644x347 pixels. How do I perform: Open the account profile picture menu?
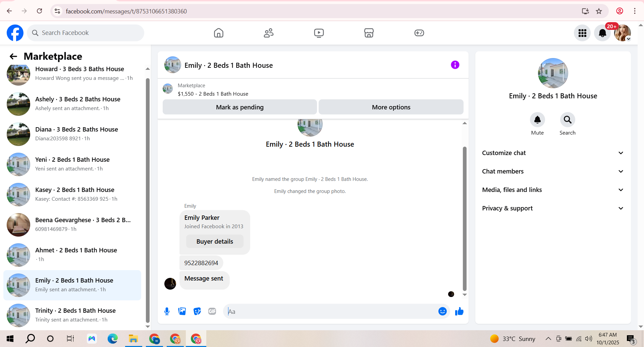click(x=623, y=33)
